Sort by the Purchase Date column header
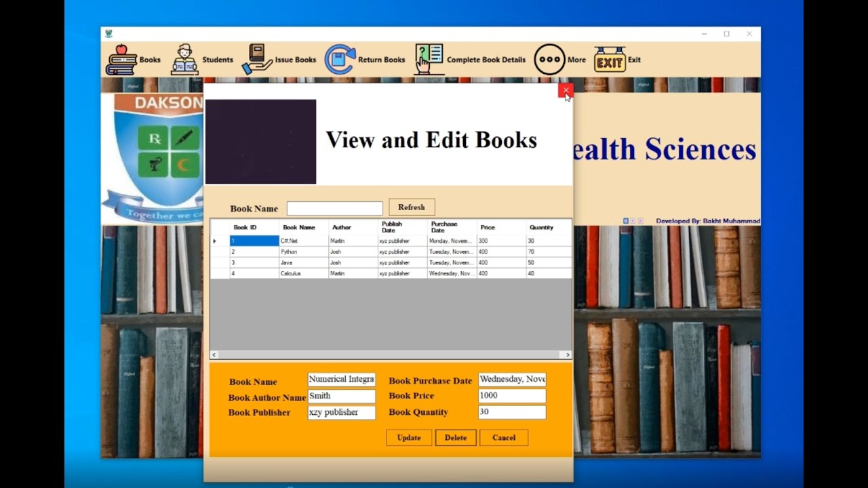The height and width of the screenshot is (488, 868). pyautogui.click(x=452, y=227)
